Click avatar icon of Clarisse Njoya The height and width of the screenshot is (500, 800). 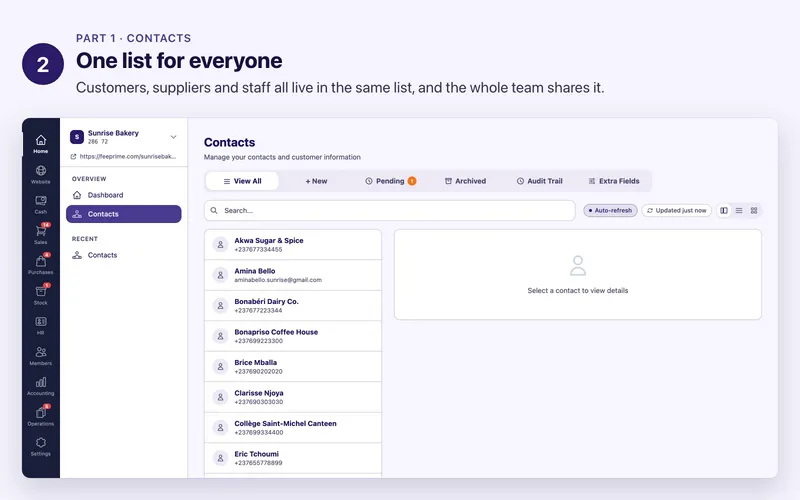[220, 397]
